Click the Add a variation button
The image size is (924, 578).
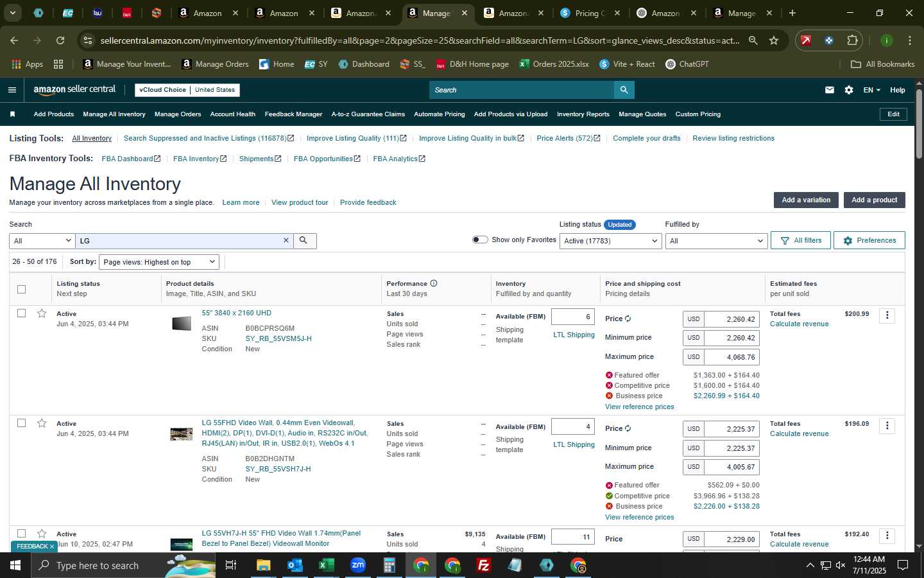pos(806,200)
